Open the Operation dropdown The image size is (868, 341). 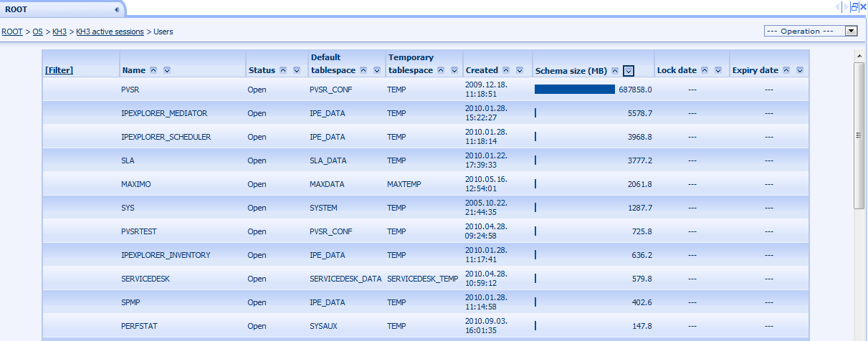click(x=811, y=31)
